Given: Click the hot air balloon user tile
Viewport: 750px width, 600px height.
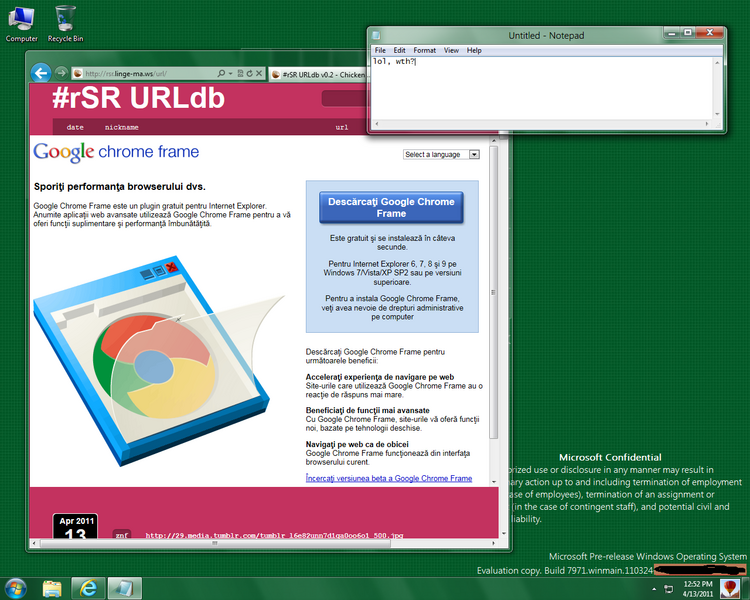Looking at the screenshot, I should point(729,589).
